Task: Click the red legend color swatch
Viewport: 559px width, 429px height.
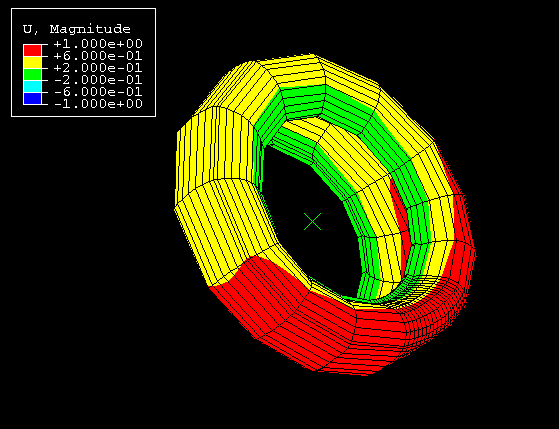Action: coord(32,50)
